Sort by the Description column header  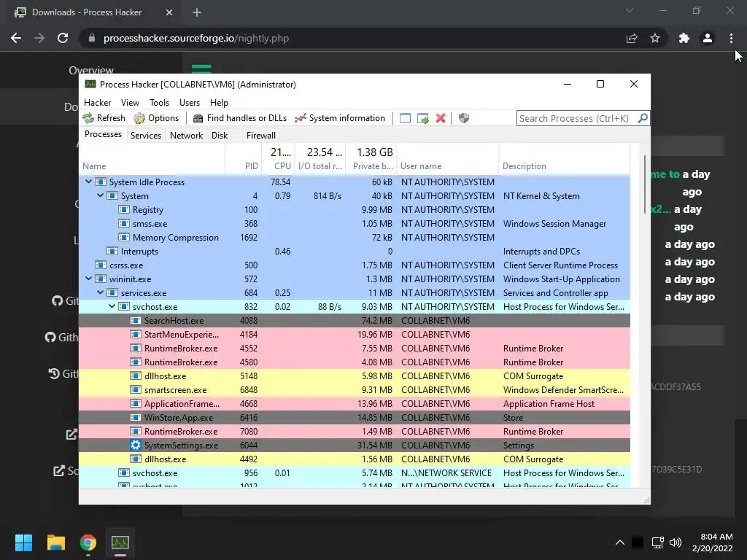pyautogui.click(x=565, y=160)
